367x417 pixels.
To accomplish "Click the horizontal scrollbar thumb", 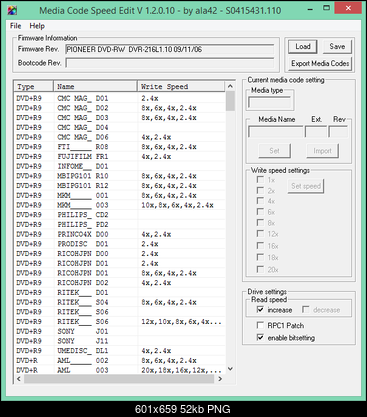I will point(119,379).
